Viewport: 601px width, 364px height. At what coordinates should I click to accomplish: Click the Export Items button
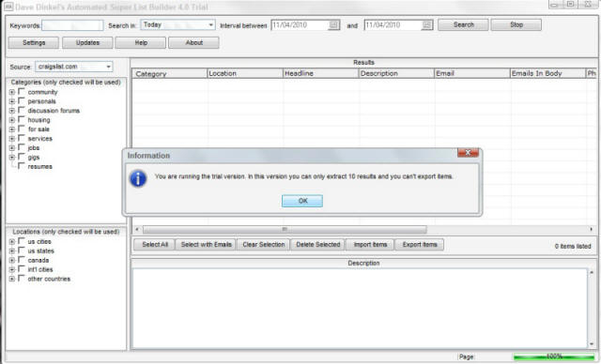pos(420,245)
